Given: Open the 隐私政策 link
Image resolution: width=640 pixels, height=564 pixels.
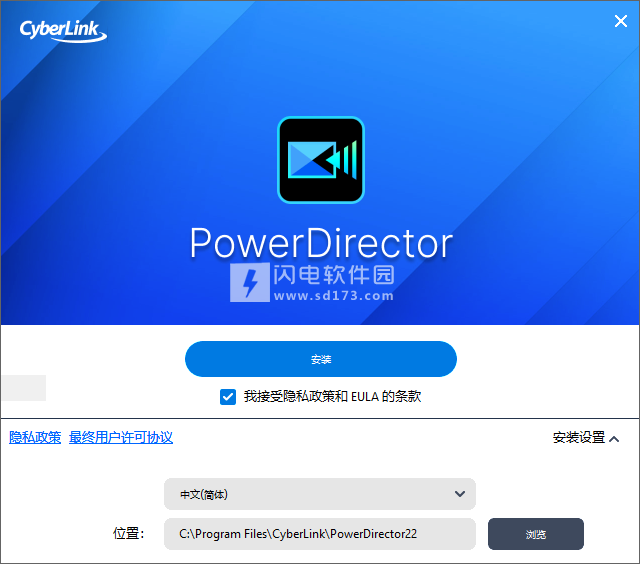Looking at the screenshot, I should pos(35,437).
